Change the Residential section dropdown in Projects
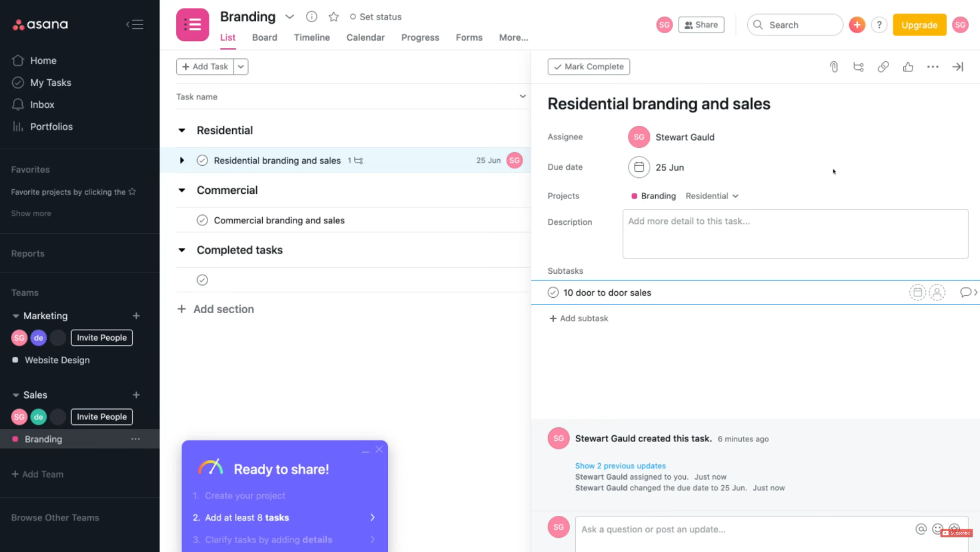Screen dimensions: 980x552 712,196
